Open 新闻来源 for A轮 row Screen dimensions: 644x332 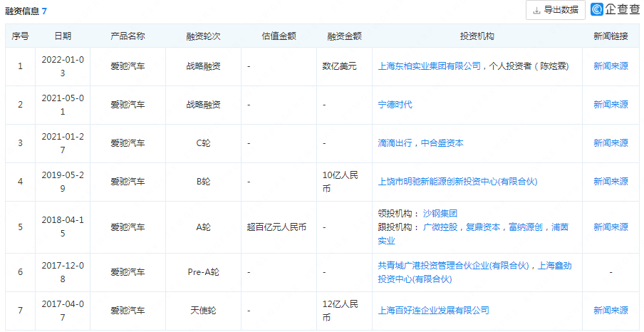[x=611, y=227]
